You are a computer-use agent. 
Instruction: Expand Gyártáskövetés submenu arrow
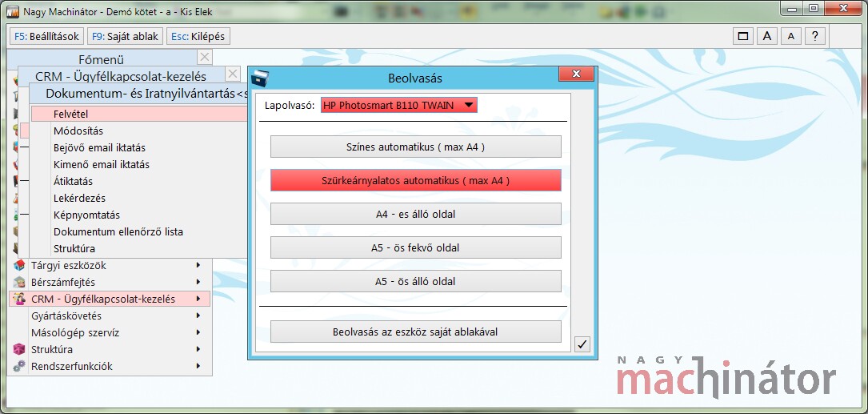(x=198, y=316)
